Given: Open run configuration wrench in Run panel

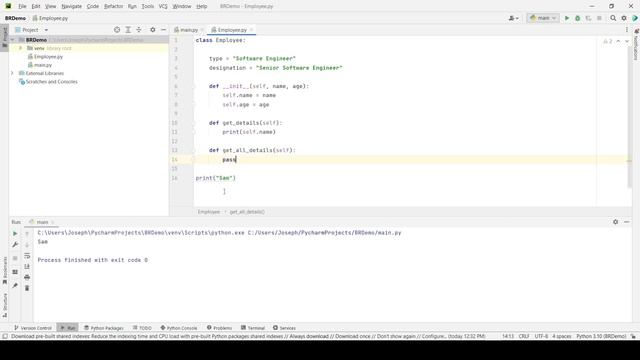Looking at the screenshot, I should (x=15, y=244).
